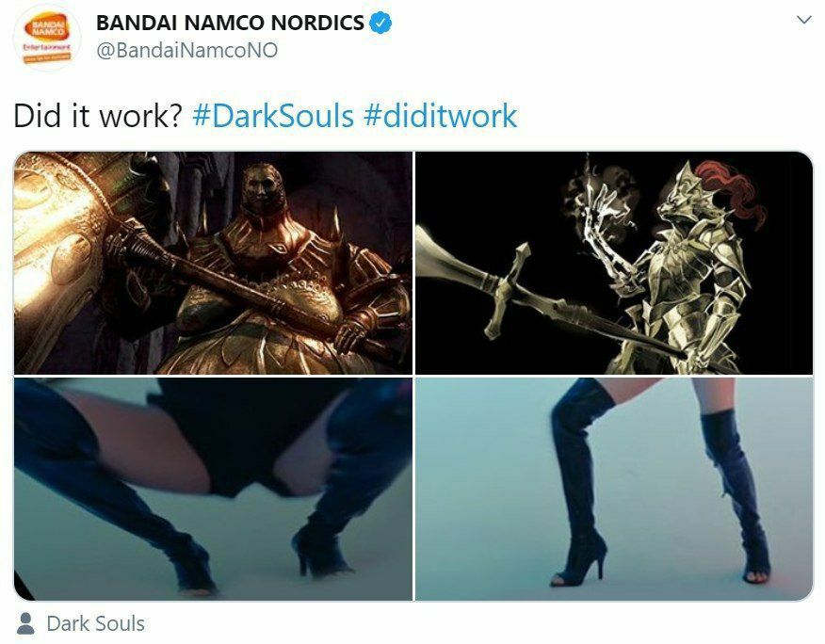Viewport: 825px width, 644px height.
Task: Click the blue verified badge
Action: (380, 24)
